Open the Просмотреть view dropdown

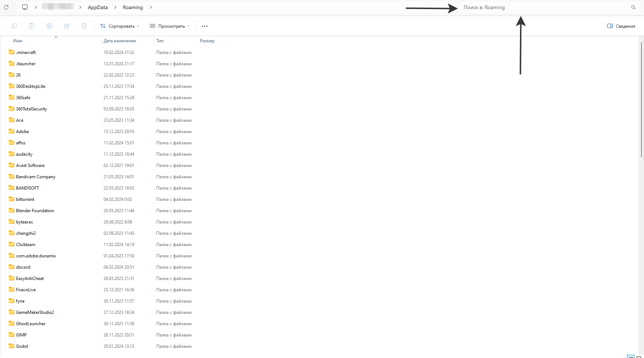[x=170, y=26]
